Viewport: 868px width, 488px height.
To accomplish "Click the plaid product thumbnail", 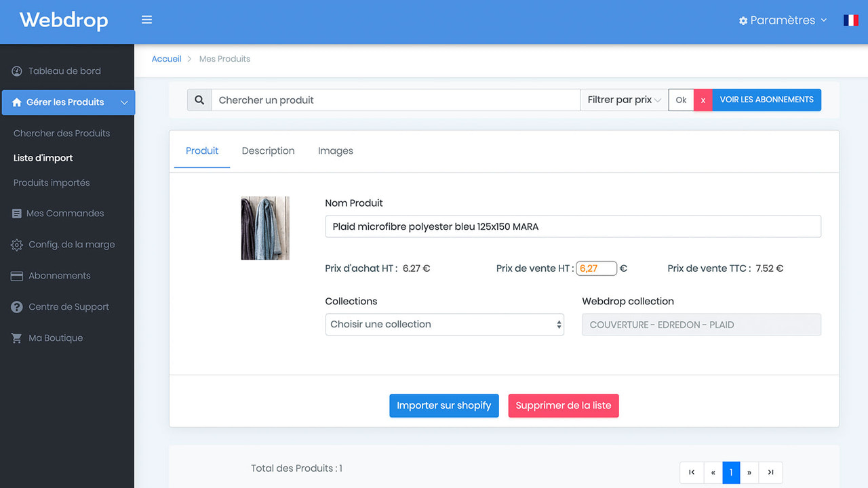I will (x=264, y=228).
